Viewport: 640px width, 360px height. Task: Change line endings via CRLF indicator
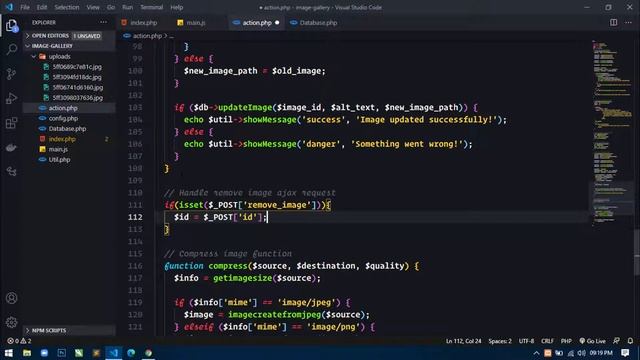[x=547, y=341]
